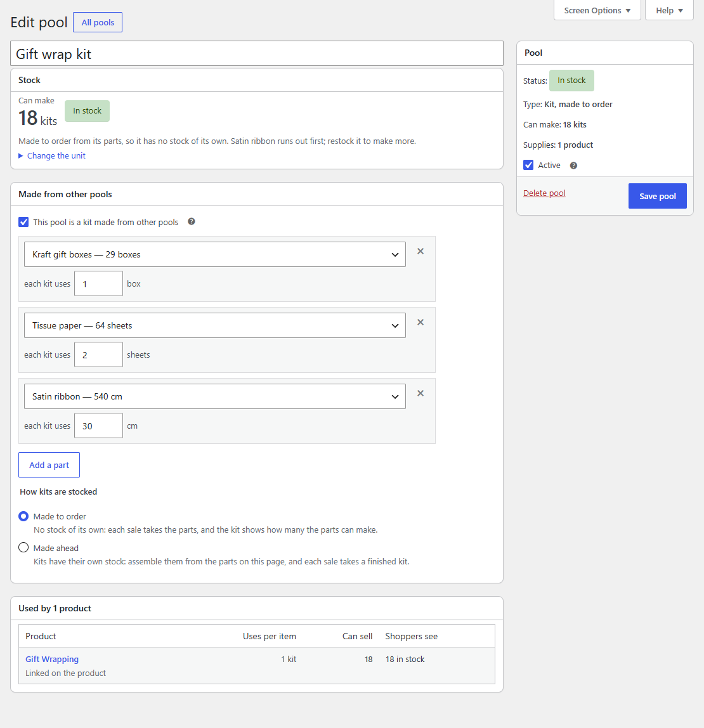
Task: Click the 'Uses per item' column header
Action: tap(270, 636)
